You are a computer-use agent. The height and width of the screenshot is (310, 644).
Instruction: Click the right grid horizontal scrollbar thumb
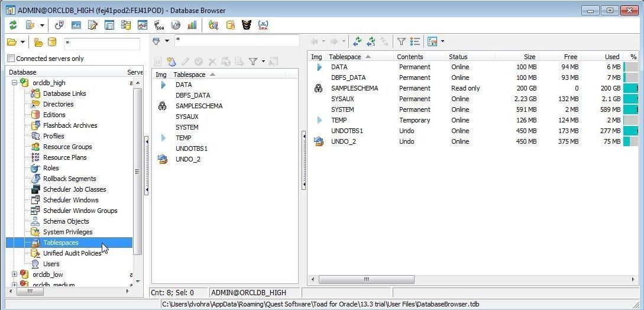point(367,280)
